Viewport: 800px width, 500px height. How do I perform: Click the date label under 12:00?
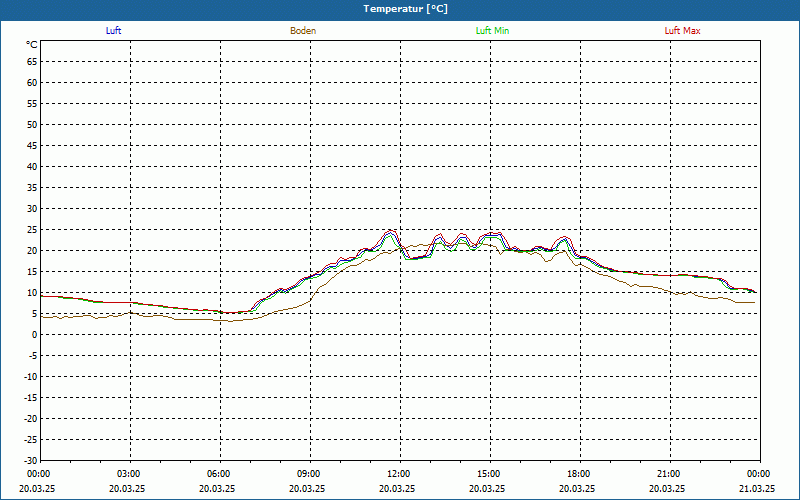[x=397, y=488]
